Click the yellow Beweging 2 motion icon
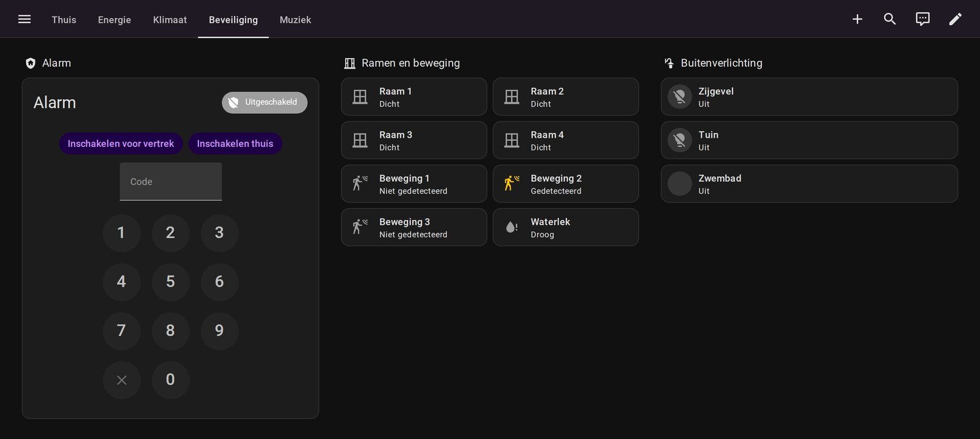980x439 pixels. tap(511, 184)
